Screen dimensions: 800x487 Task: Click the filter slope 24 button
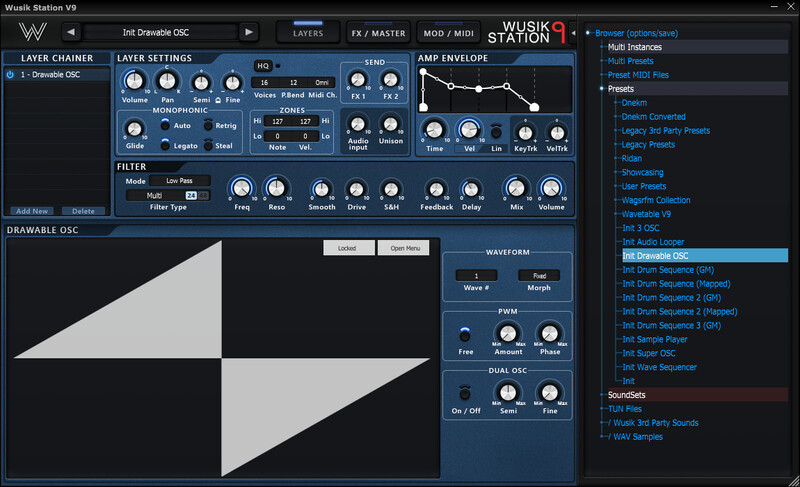tap(191, 195)
